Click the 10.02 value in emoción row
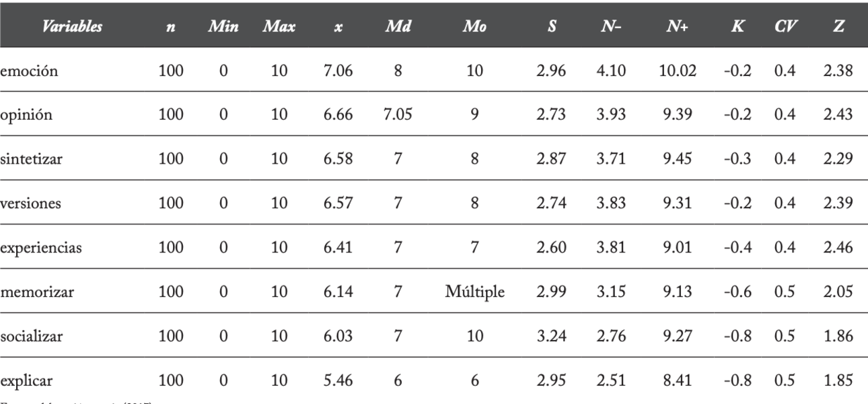868x404 pixels. pos(676,71)
